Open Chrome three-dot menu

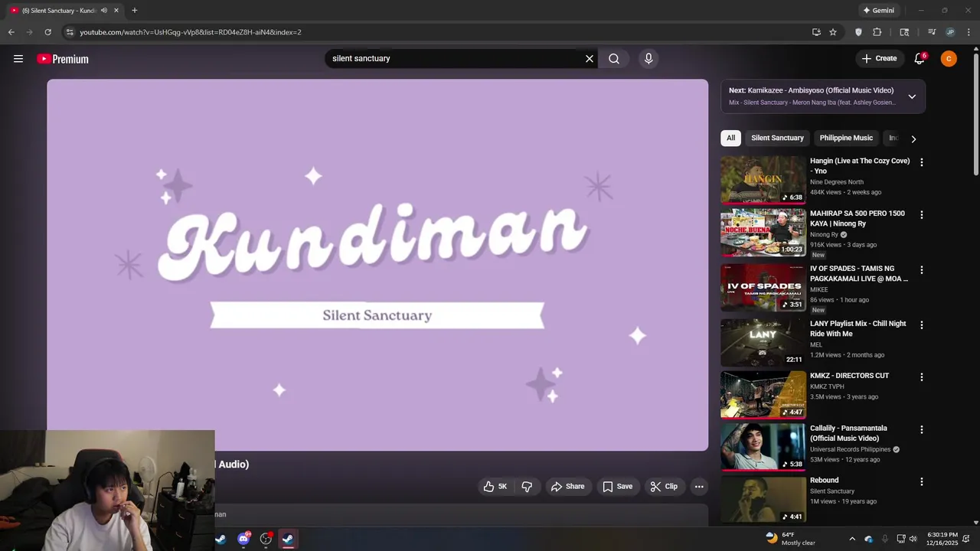click(969, 32)
